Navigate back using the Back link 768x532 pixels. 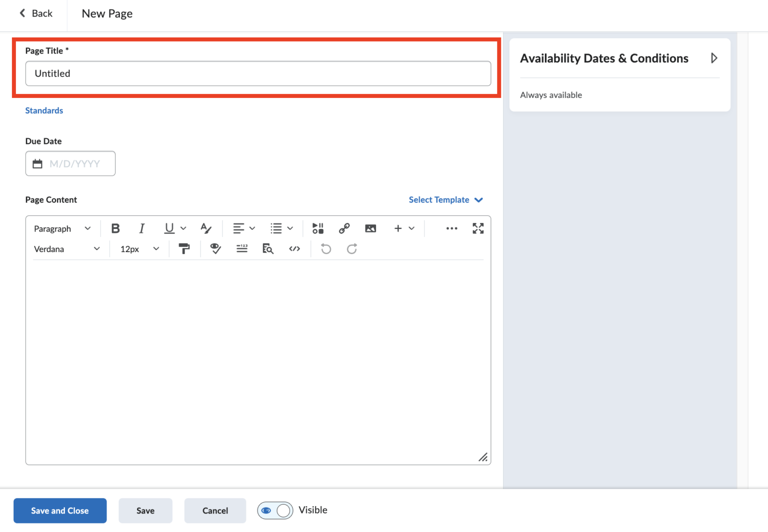(35, 13)
